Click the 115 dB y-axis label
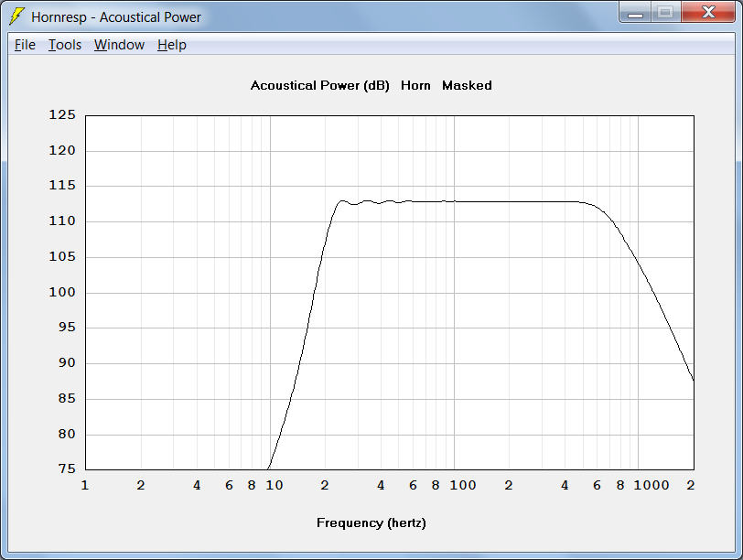Image resolution: width=743 pixels, height=560 pixels. 62,185
